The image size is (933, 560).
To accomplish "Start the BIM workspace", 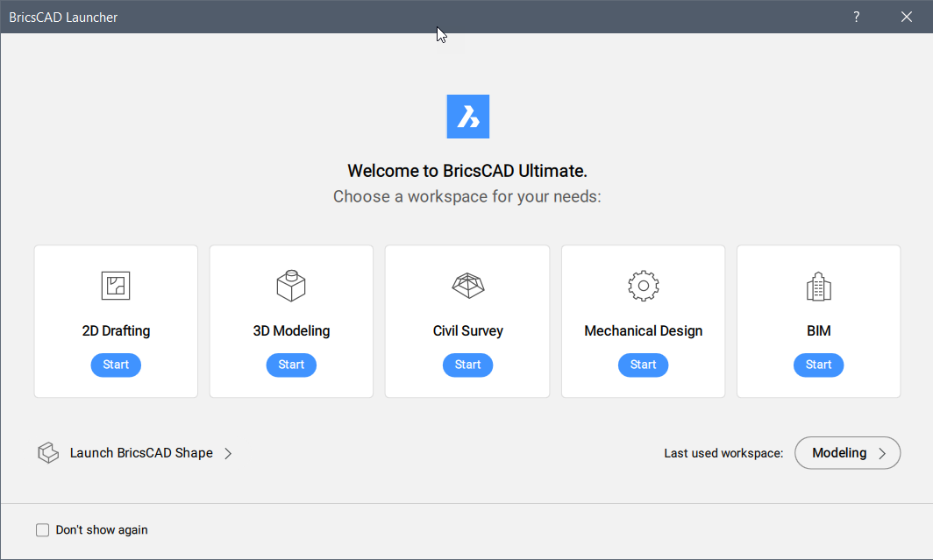I will click(818, 365).
